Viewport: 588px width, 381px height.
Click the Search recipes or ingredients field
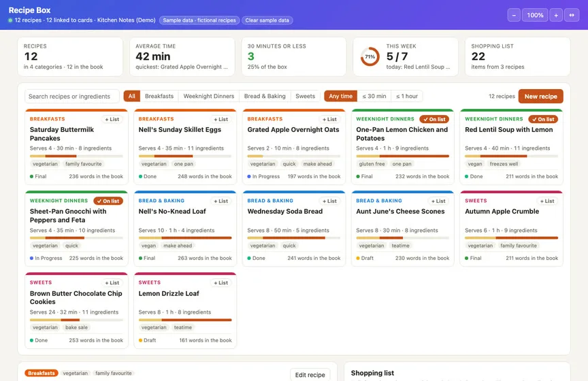72,97
